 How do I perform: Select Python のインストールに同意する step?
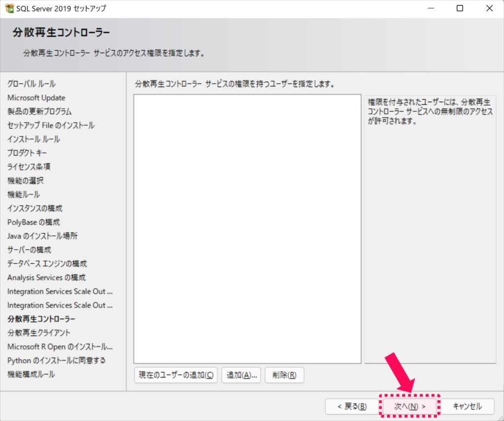[57, 360]
